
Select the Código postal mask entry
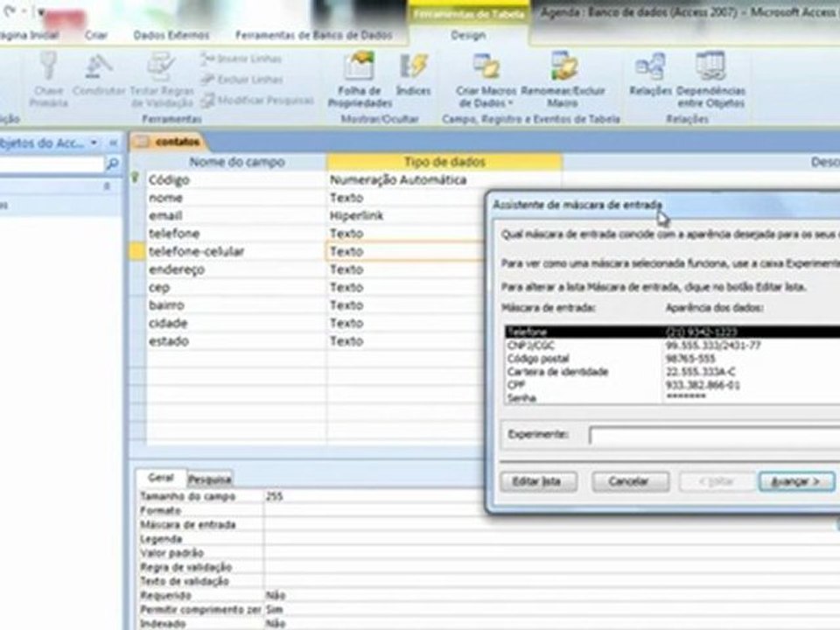pyautogui.click(x=672, y=359)
